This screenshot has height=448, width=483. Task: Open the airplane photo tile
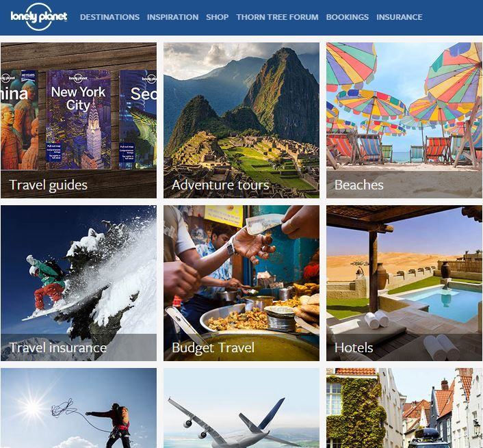tap(241, 408)
